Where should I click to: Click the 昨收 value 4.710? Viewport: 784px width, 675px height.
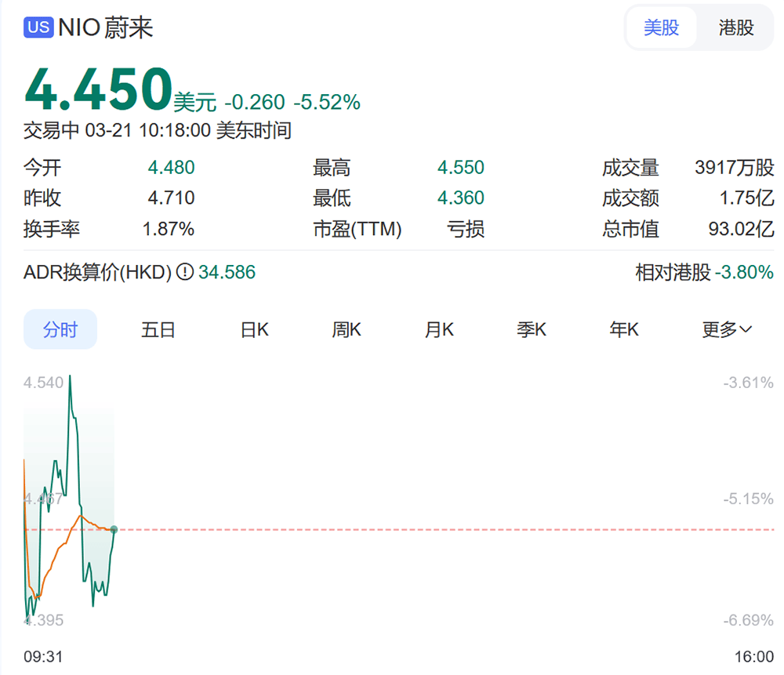pyautogui.click(x=171, y=198)
